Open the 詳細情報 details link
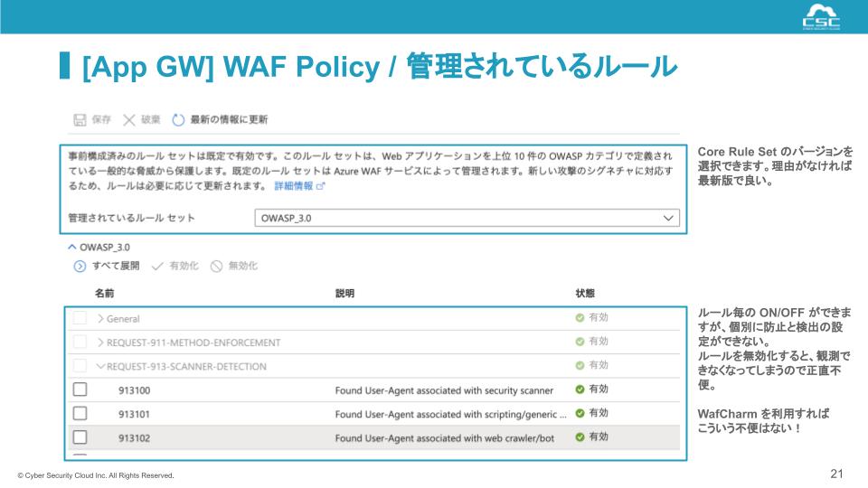Viewport: 868px width, 488px height. tap(294, 186)
